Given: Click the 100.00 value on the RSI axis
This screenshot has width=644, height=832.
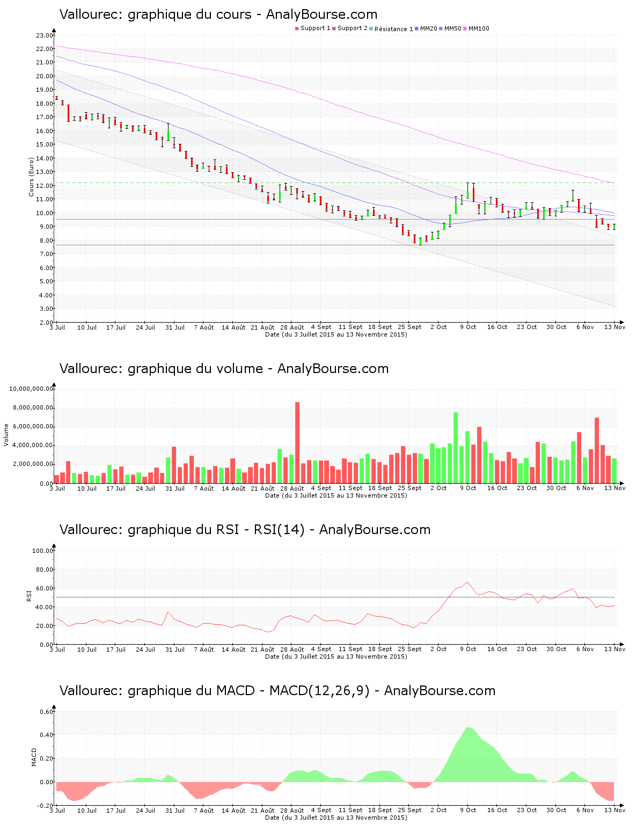Looking at the screenshot, I should tap(43, 551).
